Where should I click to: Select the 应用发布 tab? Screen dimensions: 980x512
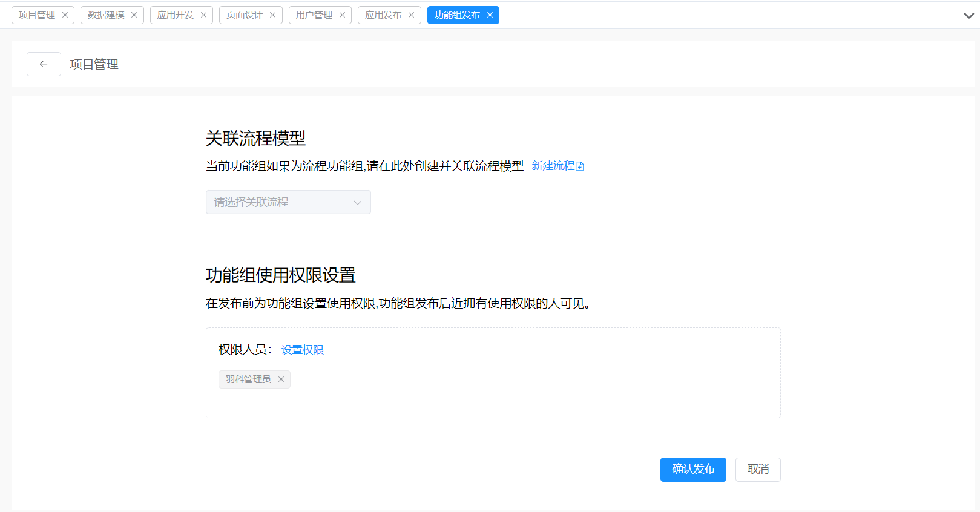click(x=383, y=15)
